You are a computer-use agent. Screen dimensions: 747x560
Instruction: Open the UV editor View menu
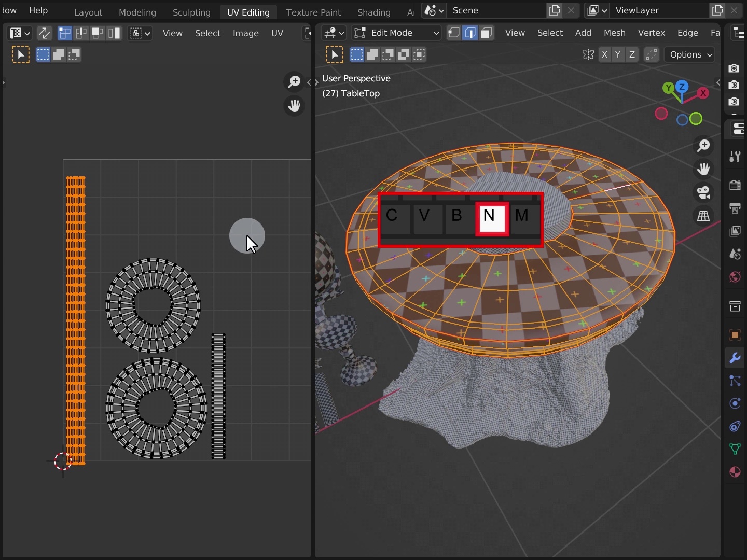pos(173,33)
